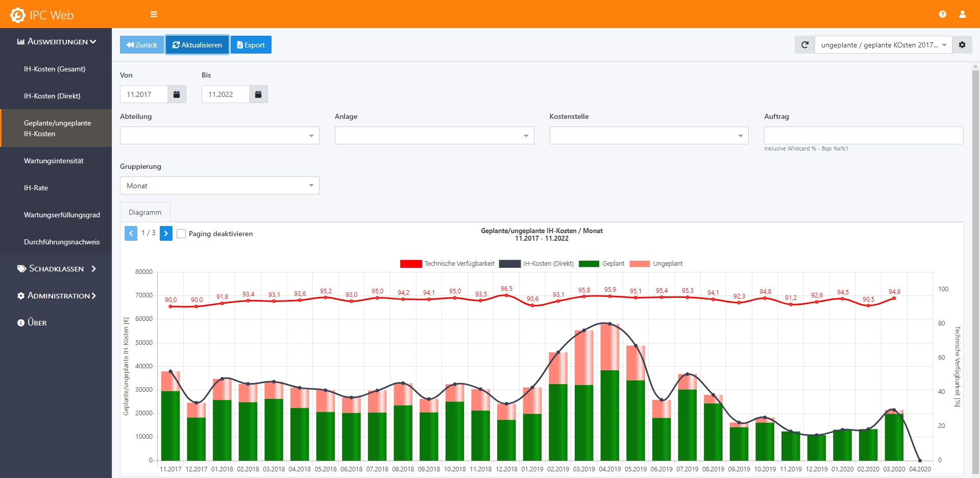Go to next chart page arrow
Screen dimensions: 980x478
[x=166, y=234]
